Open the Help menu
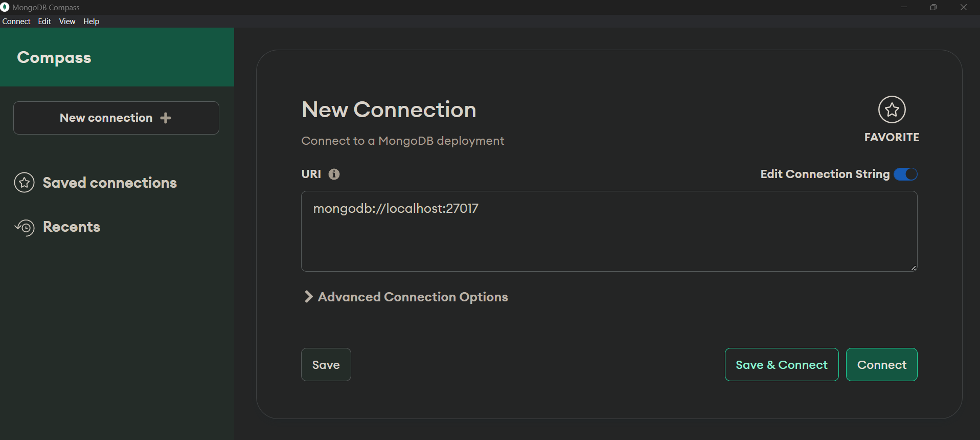This screenshot has height=440, width=980. 92,21
